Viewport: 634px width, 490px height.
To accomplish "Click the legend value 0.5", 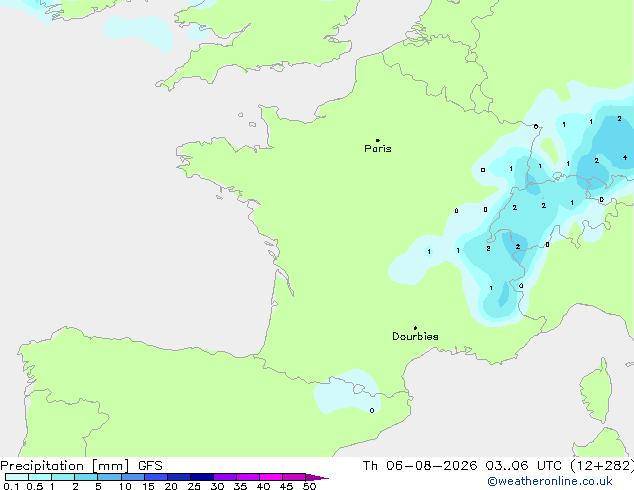I will click(35, 486).
